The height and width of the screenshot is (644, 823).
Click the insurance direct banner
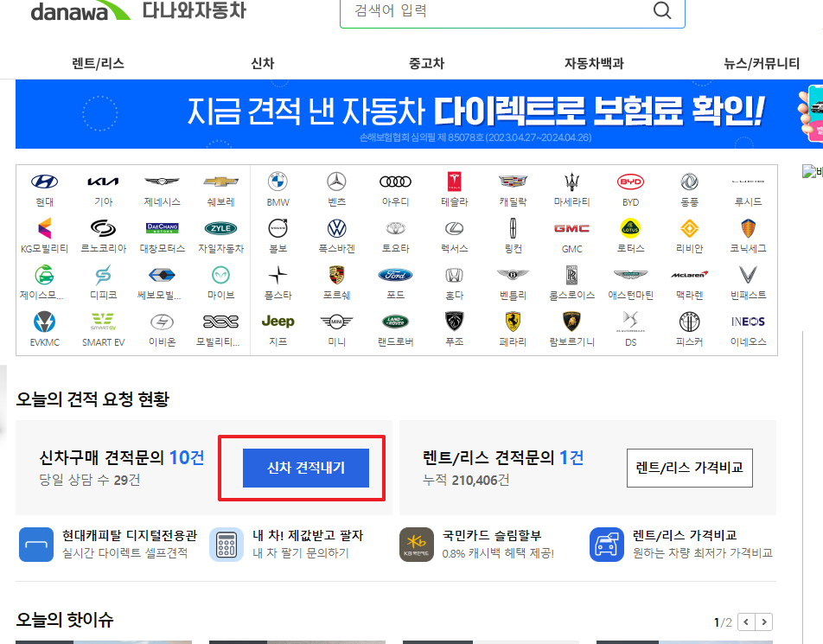coord(418,114)
